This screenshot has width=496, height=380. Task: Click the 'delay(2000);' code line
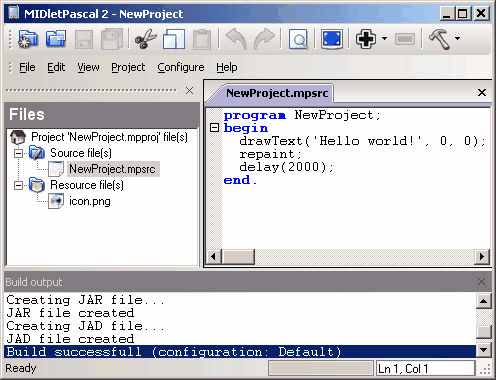tap(286, 167)
